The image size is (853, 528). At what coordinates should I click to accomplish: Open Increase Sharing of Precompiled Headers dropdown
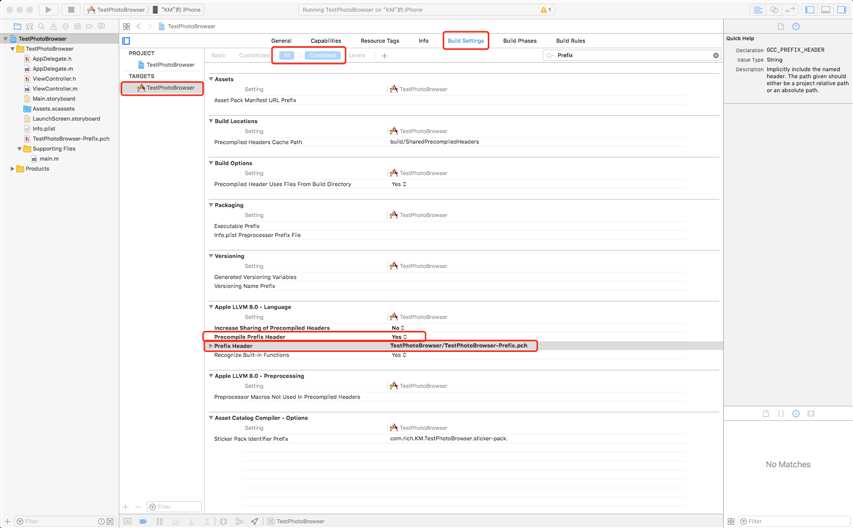point(398,328)
